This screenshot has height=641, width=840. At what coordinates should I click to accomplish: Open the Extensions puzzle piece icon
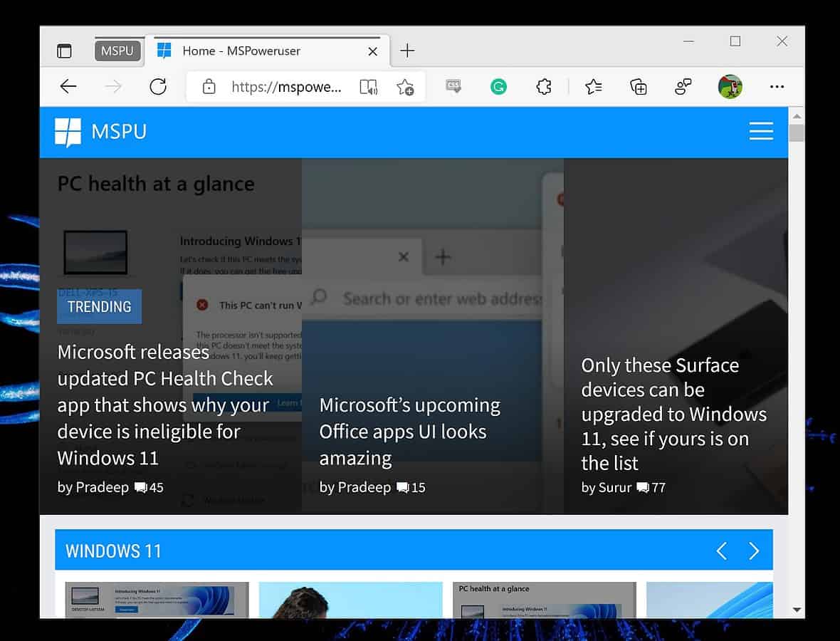544,86
